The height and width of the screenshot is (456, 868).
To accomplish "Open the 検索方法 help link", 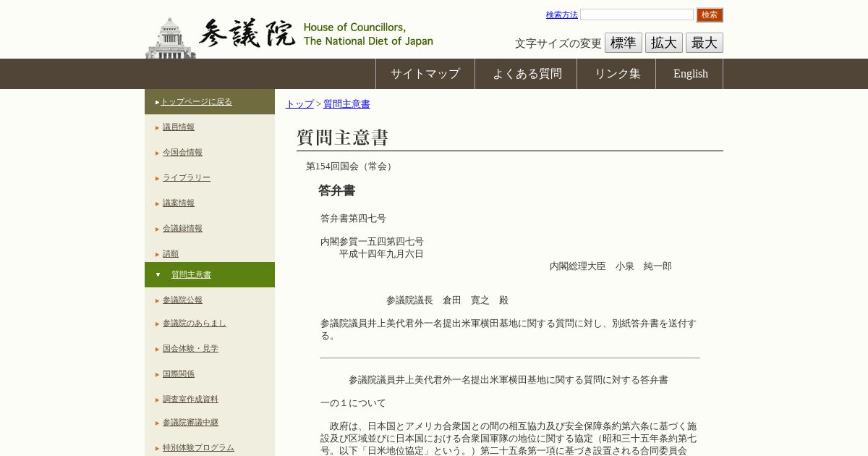I will tap(562, 14).
